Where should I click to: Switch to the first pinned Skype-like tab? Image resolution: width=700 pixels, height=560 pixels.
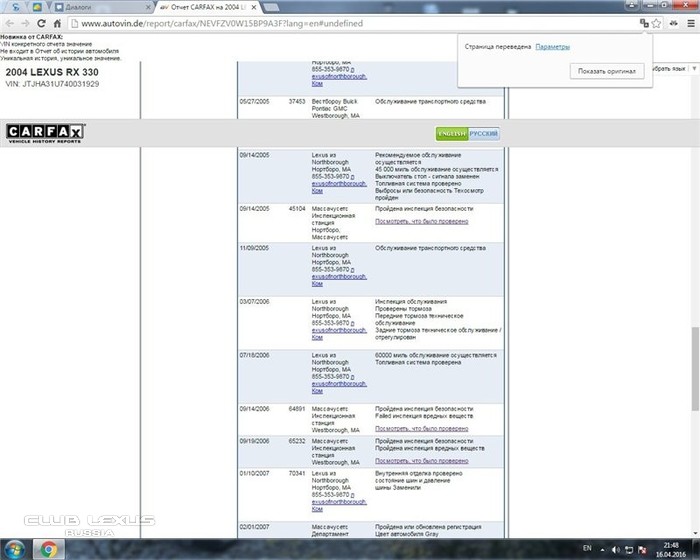[x=16, y=7]
